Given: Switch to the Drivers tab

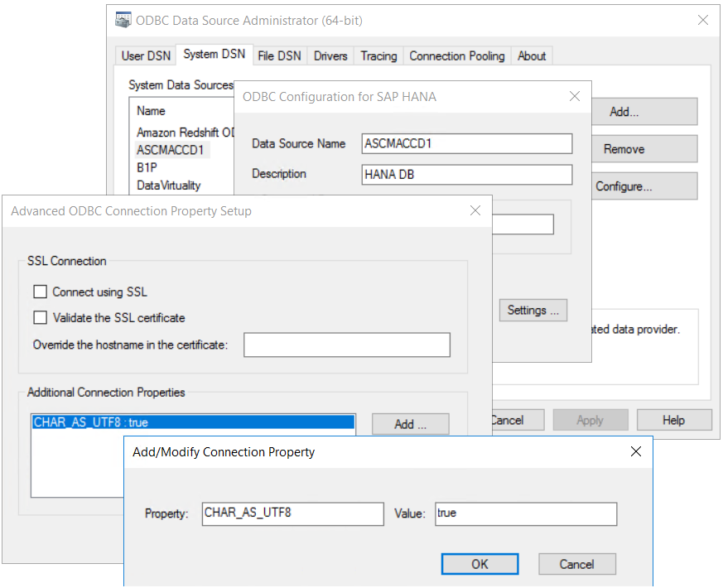Looking at the screenshot, I should pyautogui.click(x=330, y=55).
